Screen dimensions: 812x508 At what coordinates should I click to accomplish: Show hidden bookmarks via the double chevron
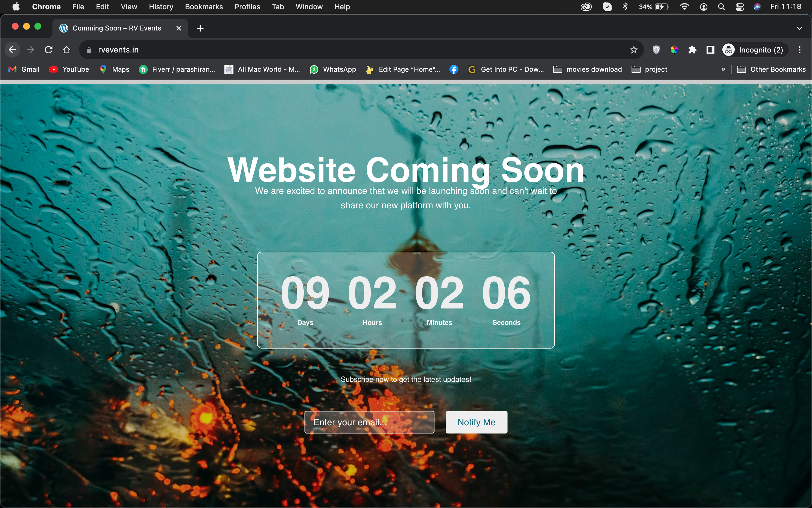tap(723, 69)
